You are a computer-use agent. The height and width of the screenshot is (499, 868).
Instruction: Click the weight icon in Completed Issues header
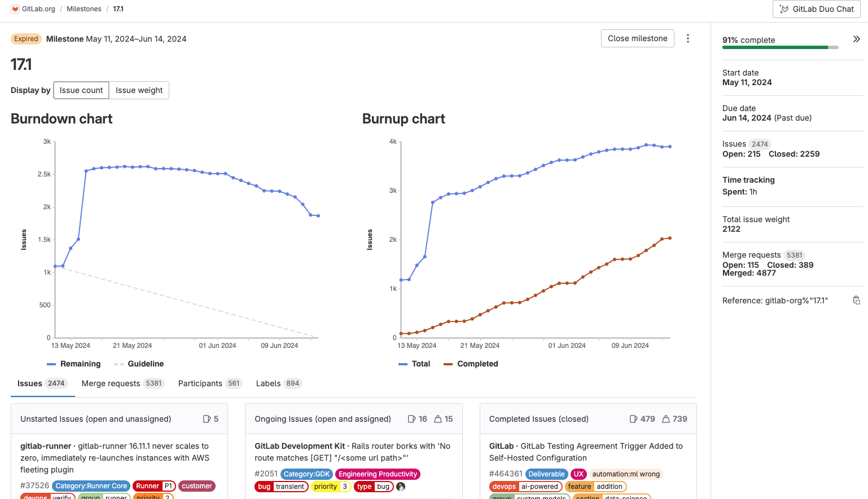click(x=666, y=419)
